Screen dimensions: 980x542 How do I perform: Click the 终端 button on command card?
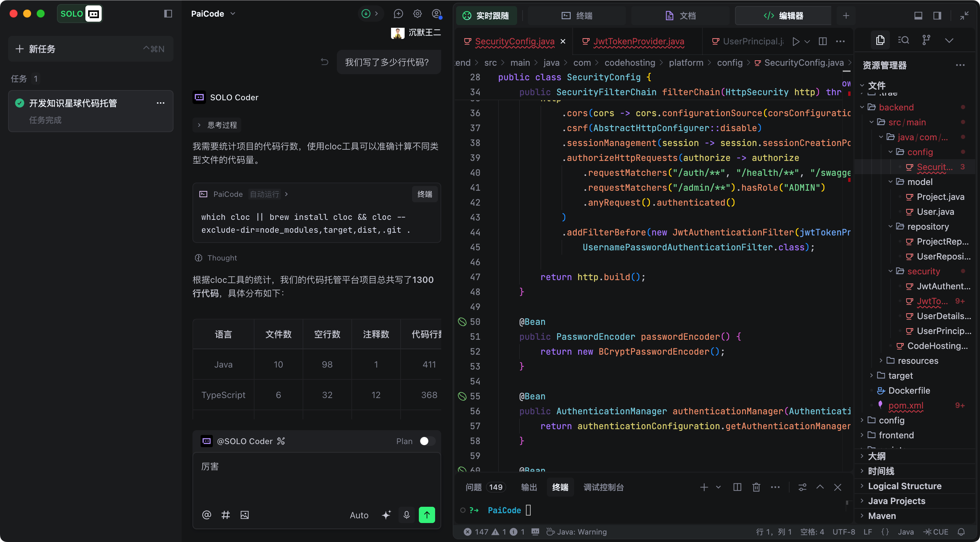tap(425, 194)
